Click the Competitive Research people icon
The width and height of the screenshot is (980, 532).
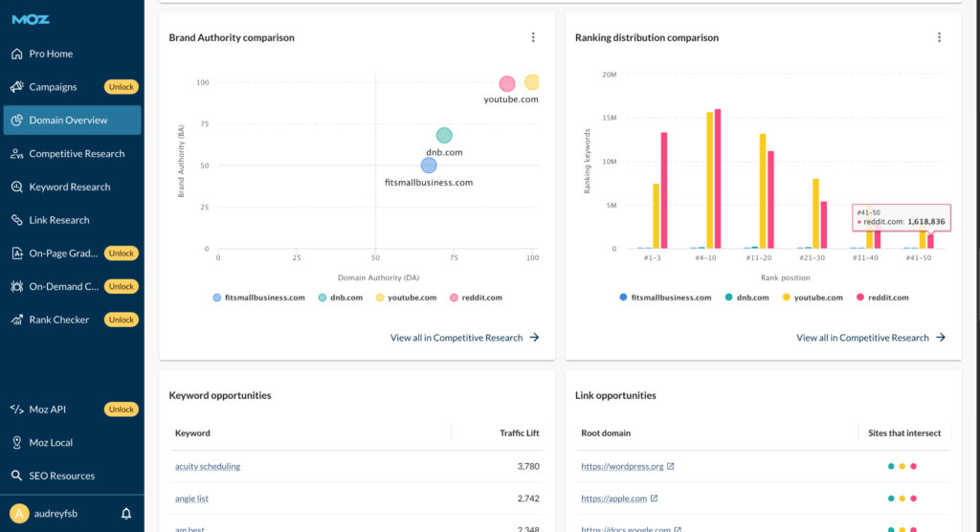click(17, 154)
